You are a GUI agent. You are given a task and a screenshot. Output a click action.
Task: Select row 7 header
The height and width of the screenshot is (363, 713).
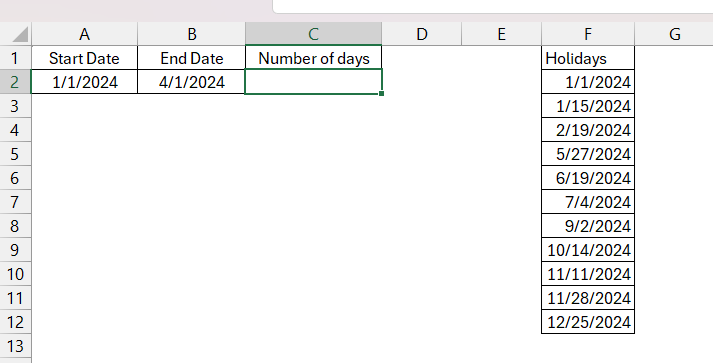click(15, 202)
